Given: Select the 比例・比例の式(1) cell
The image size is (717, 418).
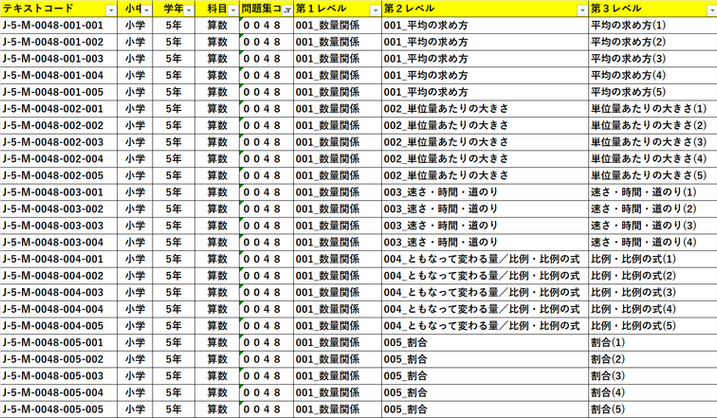Looking at the screenshot, I should click(653, 259).
